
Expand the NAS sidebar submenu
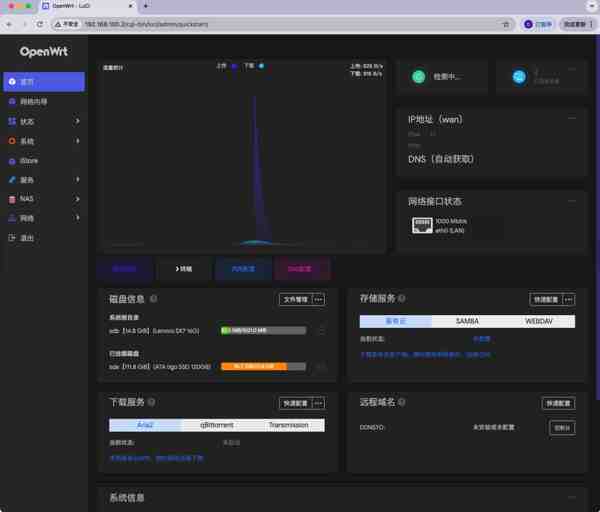pyautogui.click(x=77, y=199)
